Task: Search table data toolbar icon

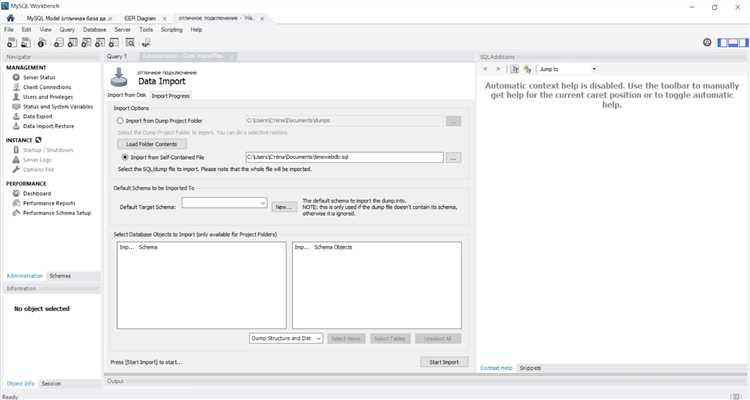Action: click(130, 43)
